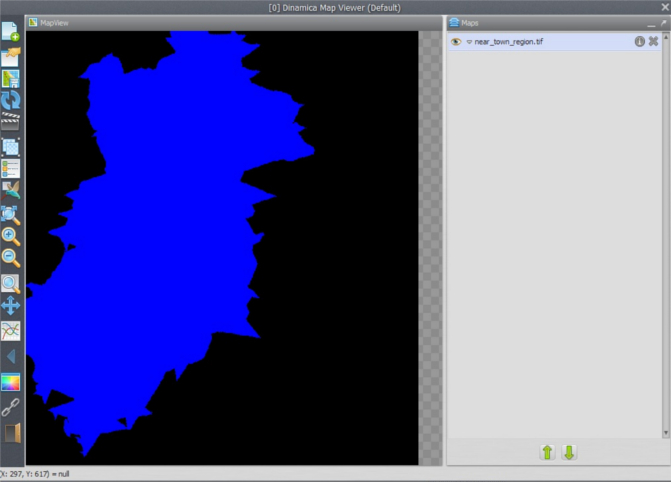671x482 pixels.
Task: Click the chain link views icon
Action: (11, 407)
